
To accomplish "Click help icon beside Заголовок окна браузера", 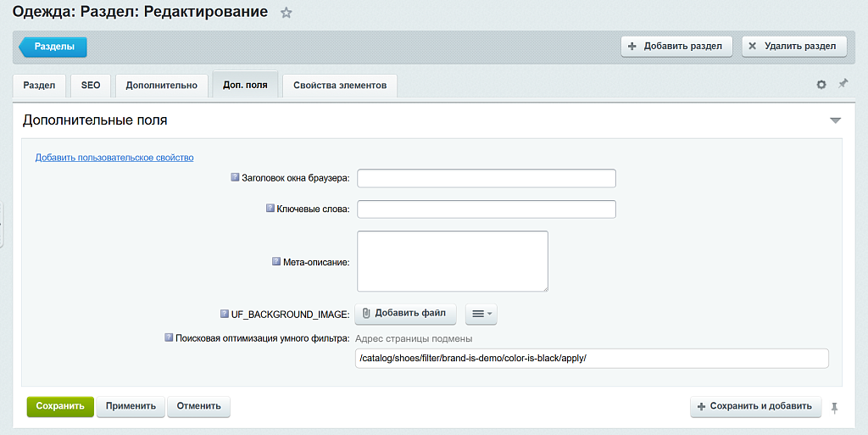I will (x=236, y=178).
